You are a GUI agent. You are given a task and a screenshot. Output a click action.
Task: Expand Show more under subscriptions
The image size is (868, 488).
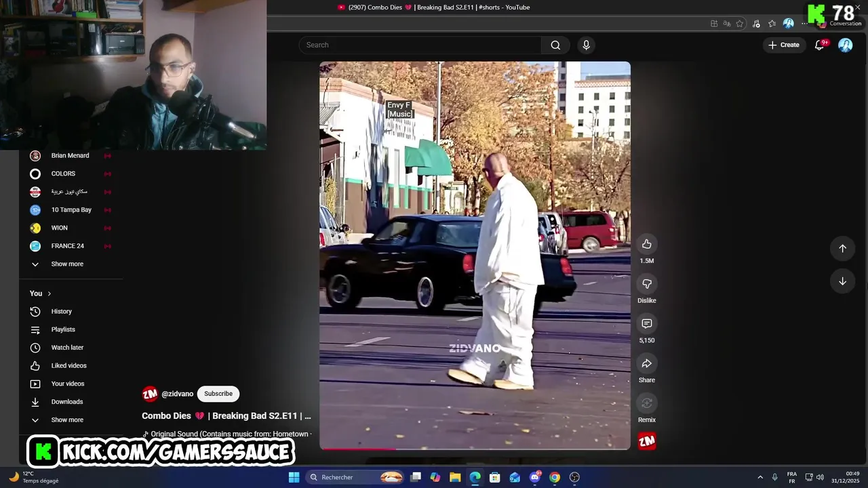click(x=66, y=264)
